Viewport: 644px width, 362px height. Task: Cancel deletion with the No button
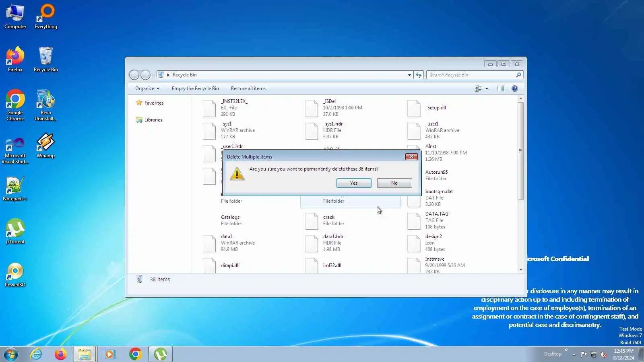point(394,183)
